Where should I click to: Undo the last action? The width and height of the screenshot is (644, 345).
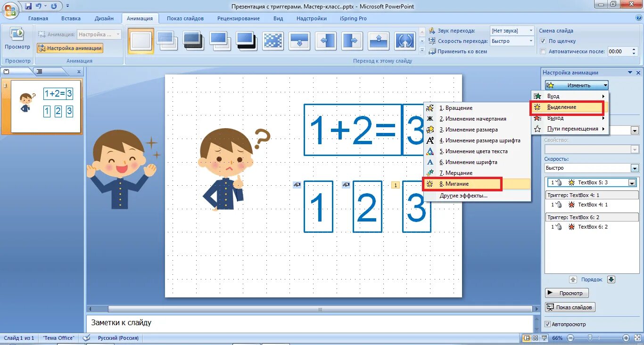tap(39, 6)
